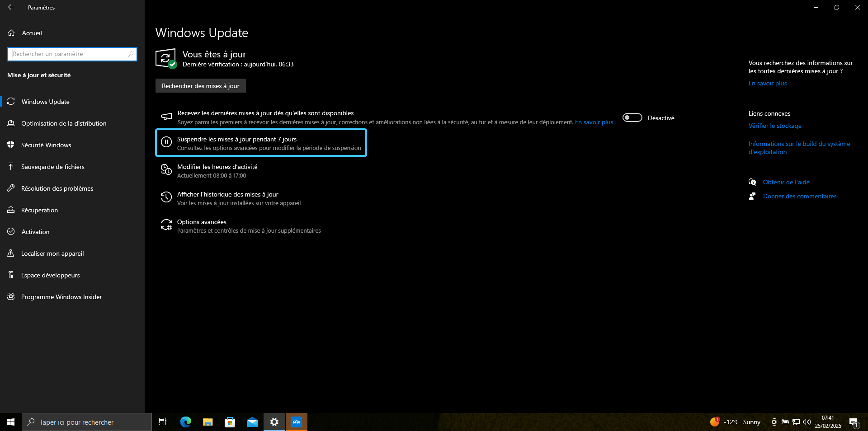Open Localiser mon appareil icon
This screenshot has height=431, width=868.
point(11,253)
